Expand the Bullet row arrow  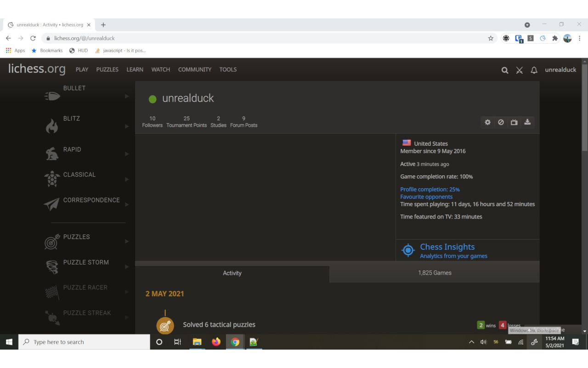pos(127,96)
